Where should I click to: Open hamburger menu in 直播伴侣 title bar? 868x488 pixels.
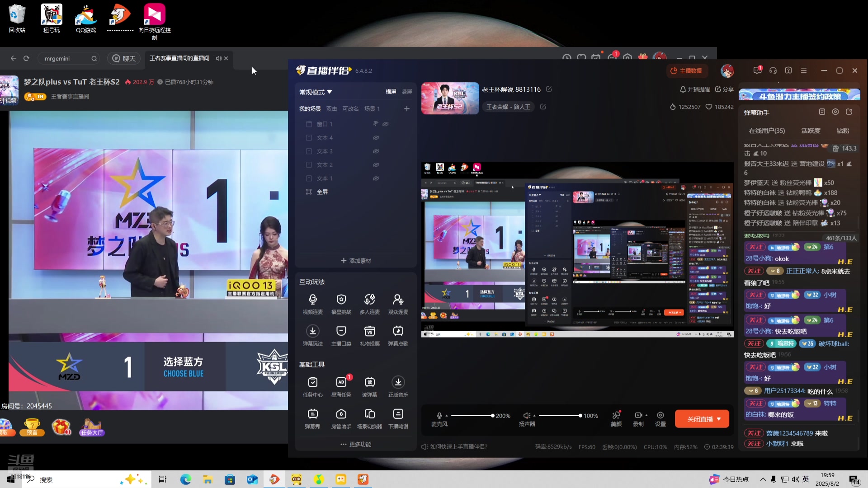pyautogui.click(x=804, y=70)
